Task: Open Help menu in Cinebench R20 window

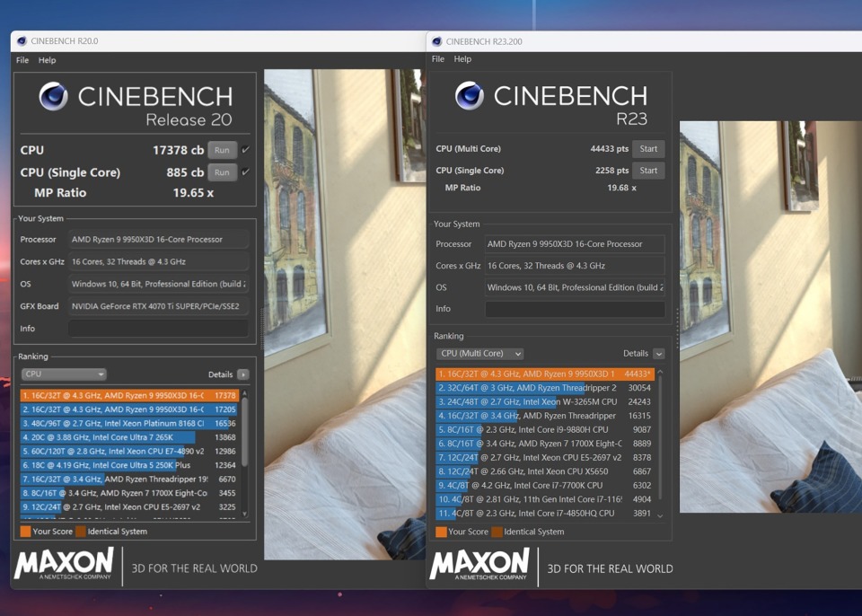Action: pyautogui.click(x=48, y=60)
